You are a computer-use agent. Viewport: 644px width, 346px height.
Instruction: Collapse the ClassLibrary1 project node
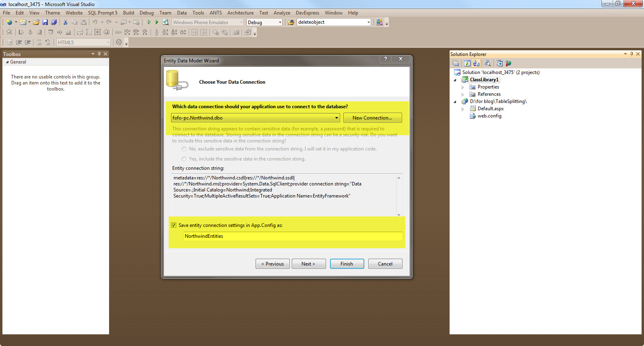click(x=455, y=80)
